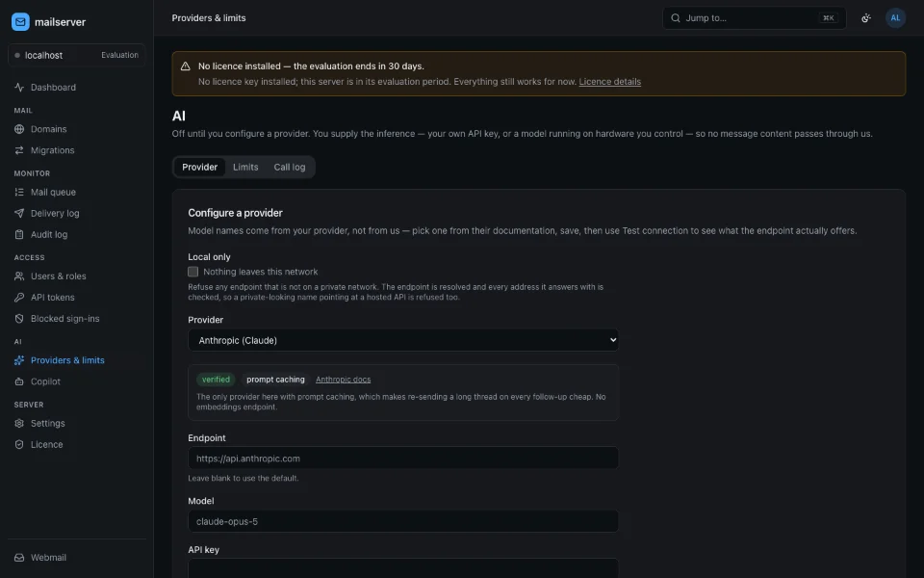This screenshot has width=924, height=578.
Task: Open the Anthropic docs link
Action: pyautogui.click(x=343, y=380)
